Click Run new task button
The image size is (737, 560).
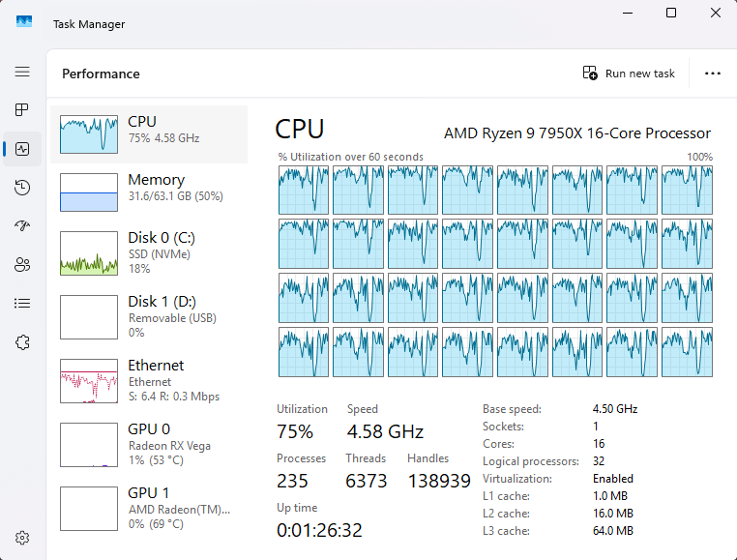[629, 74]
